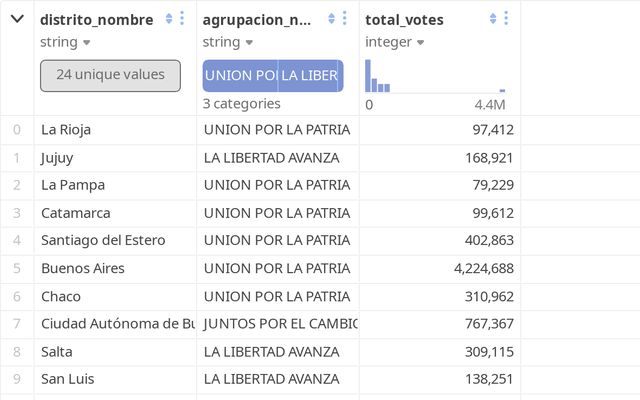
Task: Sort the distrito_nombre column
Action: tap(169, 19)
